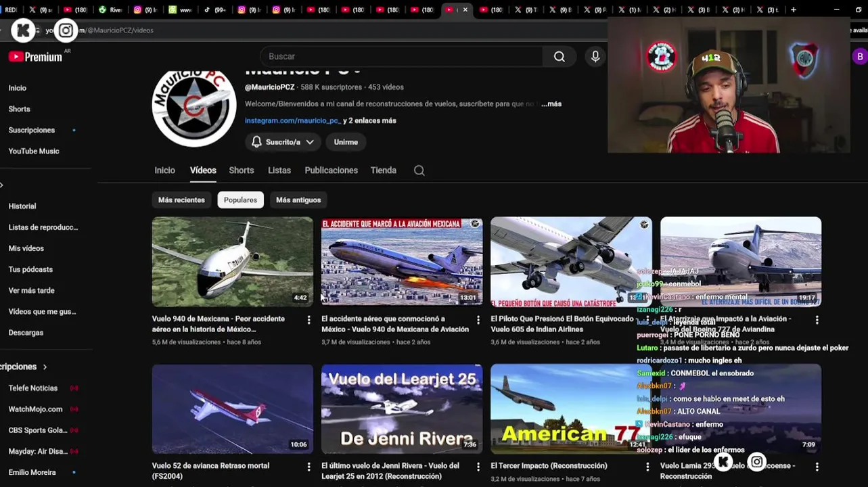The height and width of the screenshot is (487, 868).
Task: Select the Populares filter chip
Action: pos(240,200)
